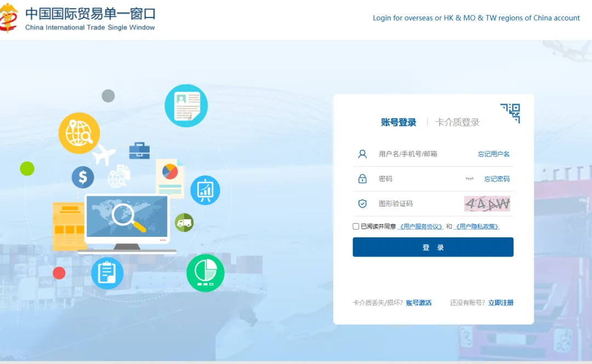Click the shield icon beside captcha field
592x364 pixels.
pos(362,203)
